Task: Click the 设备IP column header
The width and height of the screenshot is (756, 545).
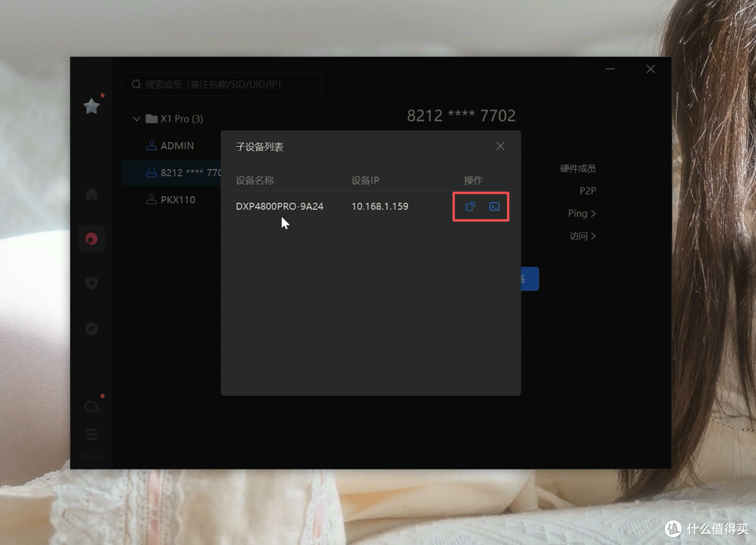Action: (365, 181)
